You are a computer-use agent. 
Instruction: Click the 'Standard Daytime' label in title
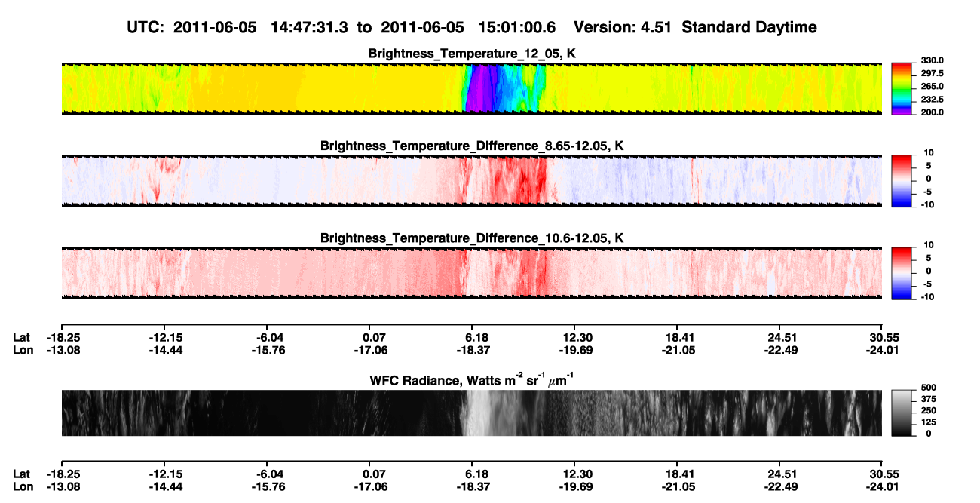(x=749, y=28)
